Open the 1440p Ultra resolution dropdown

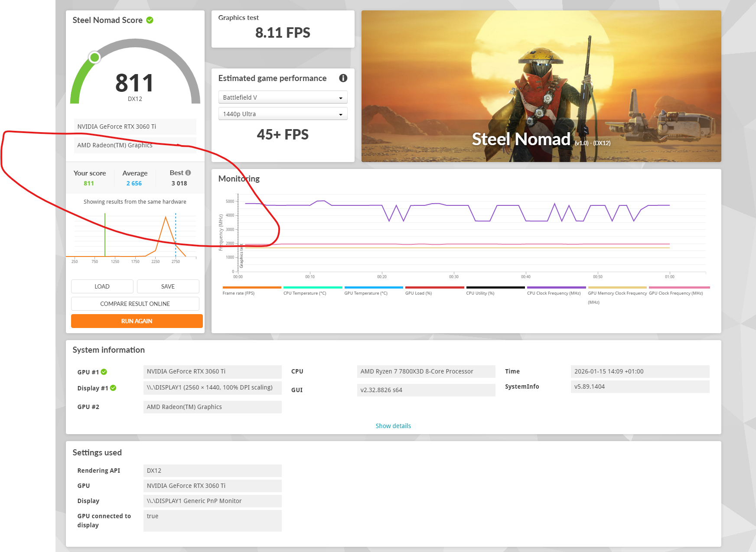283,114
